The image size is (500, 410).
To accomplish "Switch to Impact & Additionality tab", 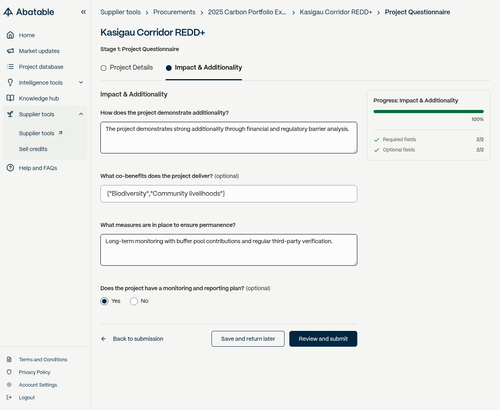I will pyautogui.click(x=204, y=68).
